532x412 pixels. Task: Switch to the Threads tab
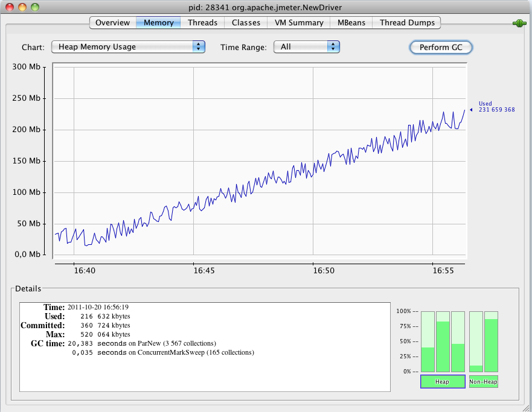[203, 22]
